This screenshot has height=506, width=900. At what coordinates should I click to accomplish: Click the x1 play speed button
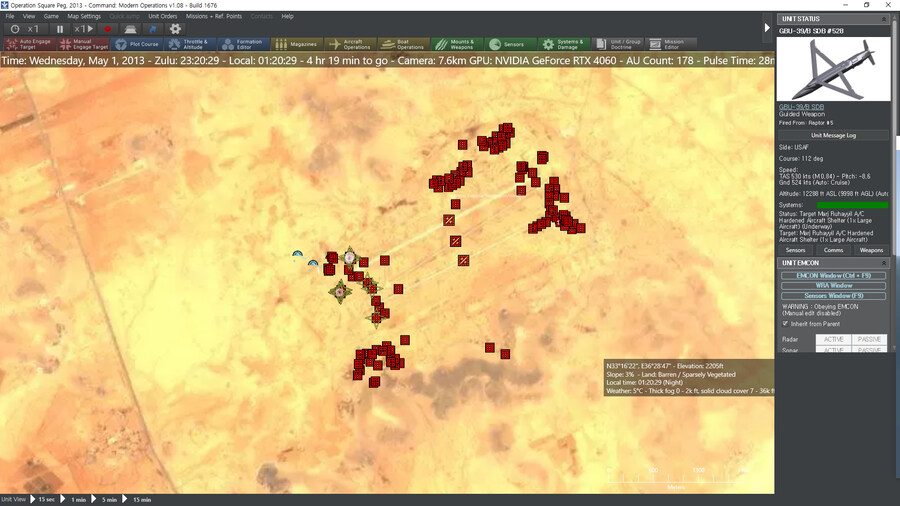pos(84,29)
